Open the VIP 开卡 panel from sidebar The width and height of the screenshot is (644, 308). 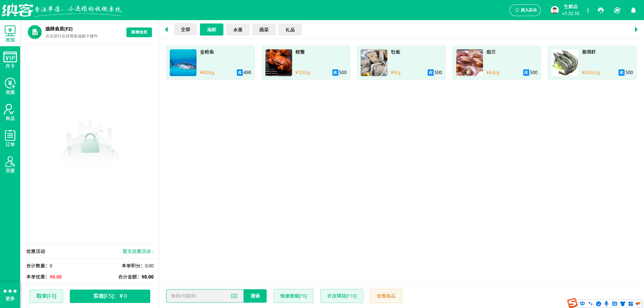10,59
